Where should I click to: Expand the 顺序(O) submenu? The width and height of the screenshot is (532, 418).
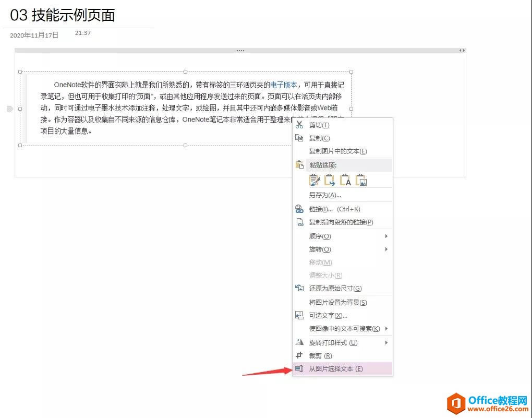pyautogui.click(x=386, y=236)
